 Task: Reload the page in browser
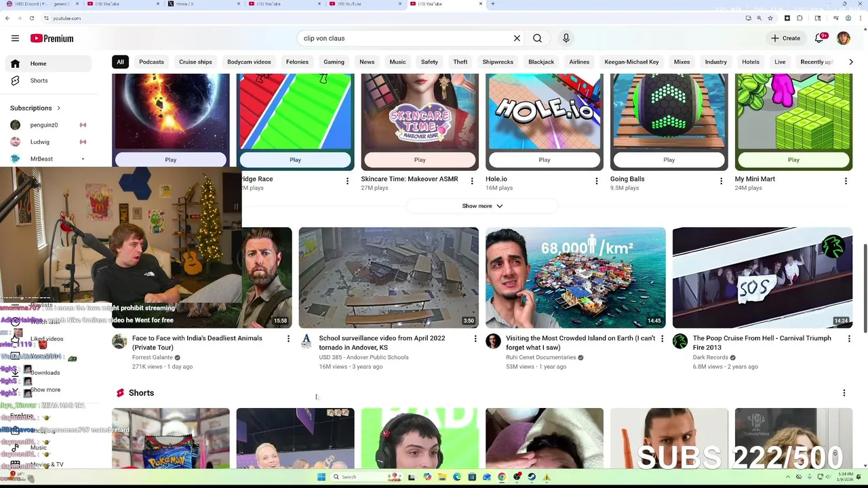point(31,18)
